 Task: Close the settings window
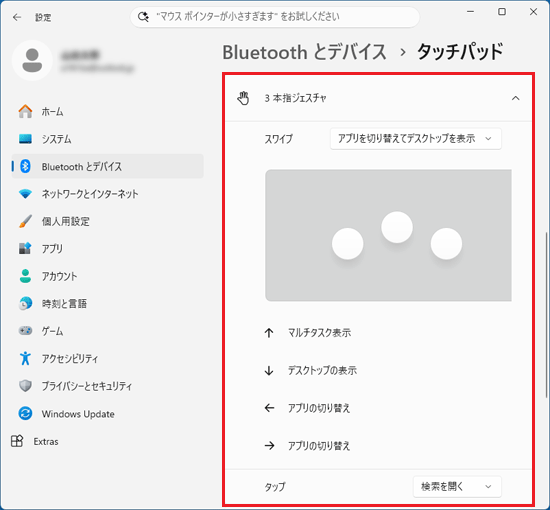533,12
